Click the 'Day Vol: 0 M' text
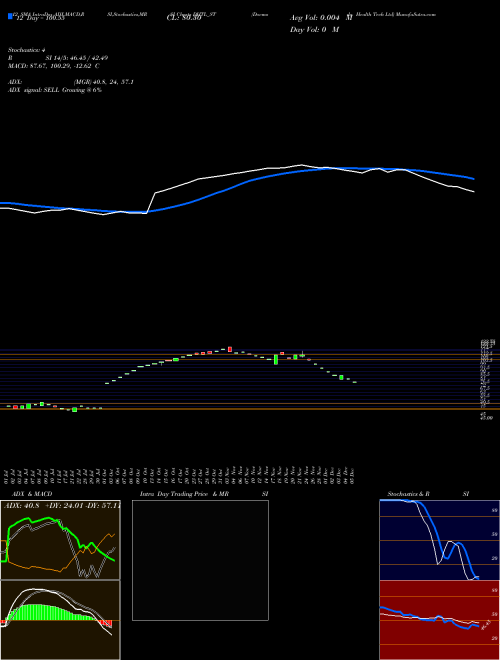500x660 pixels. [314, 30]
